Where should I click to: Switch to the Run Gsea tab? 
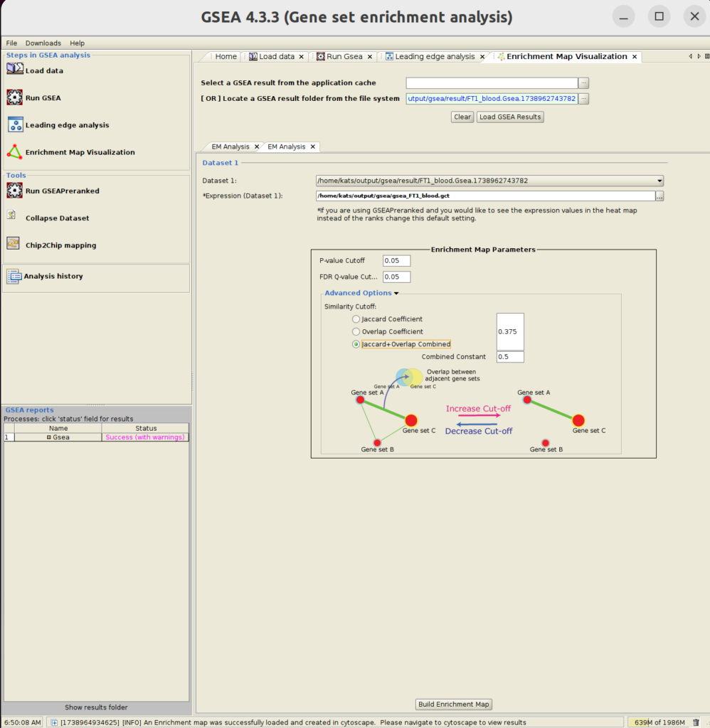(x=344, y=57)
